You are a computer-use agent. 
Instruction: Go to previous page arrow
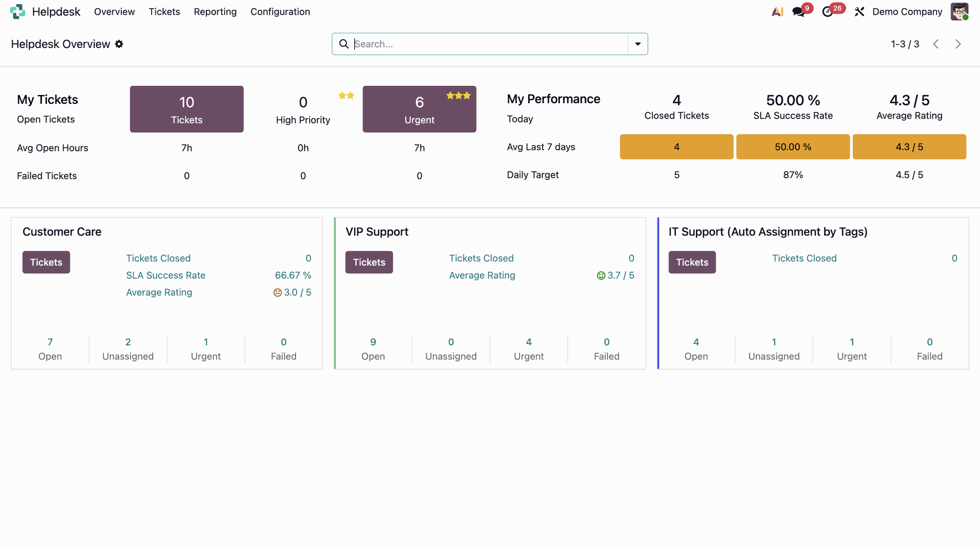pos(936,44)
